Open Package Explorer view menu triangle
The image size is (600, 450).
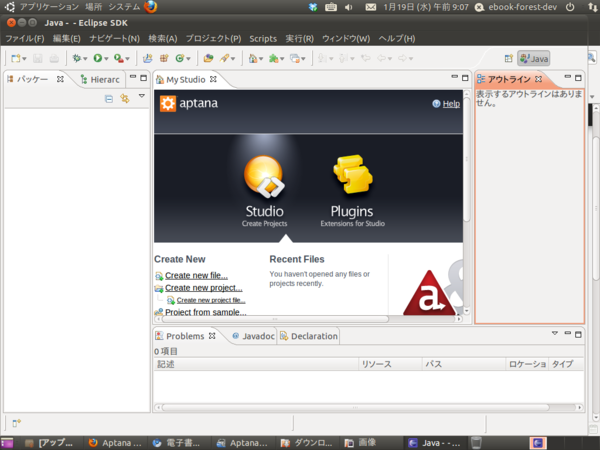coord(142,96)
